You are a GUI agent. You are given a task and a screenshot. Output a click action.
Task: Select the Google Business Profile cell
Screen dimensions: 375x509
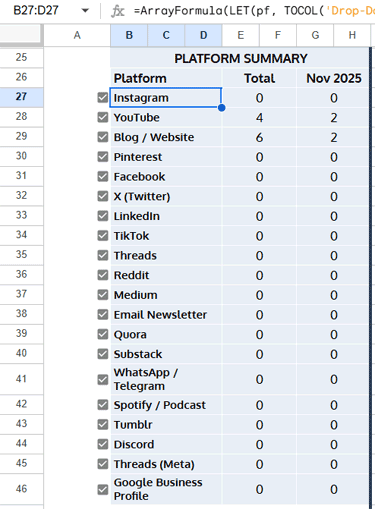click(166, 489)
